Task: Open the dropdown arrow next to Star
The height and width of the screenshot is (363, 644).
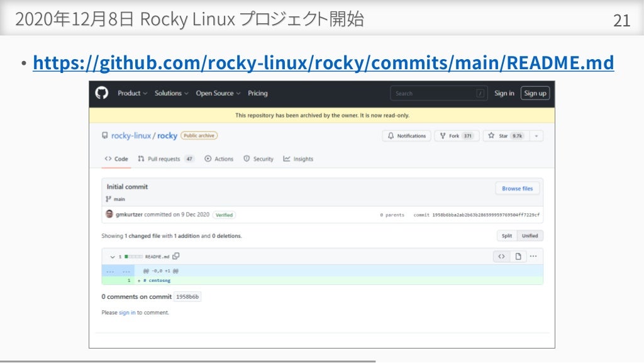Action: tap(536, 136)
